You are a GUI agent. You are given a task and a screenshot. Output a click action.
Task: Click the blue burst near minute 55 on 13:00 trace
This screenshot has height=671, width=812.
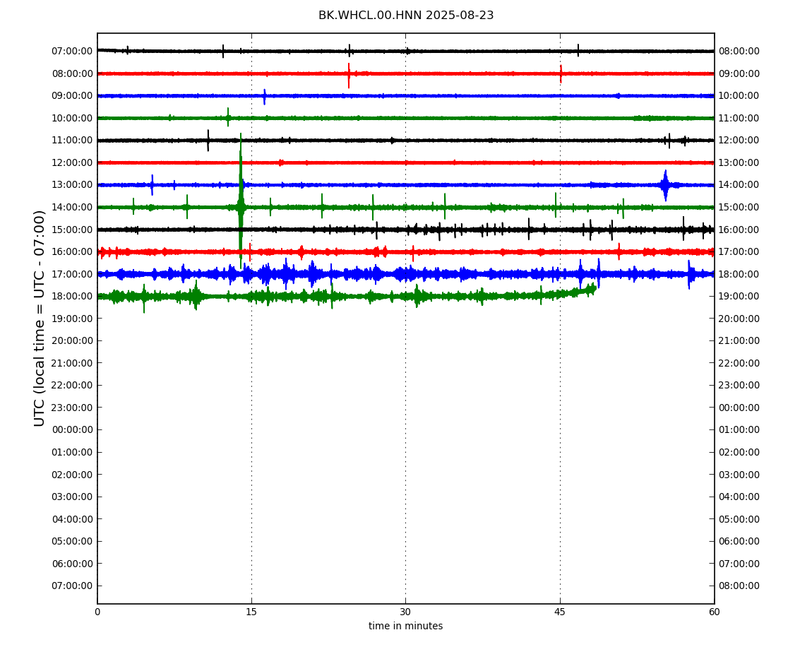[x=665, y=185]
